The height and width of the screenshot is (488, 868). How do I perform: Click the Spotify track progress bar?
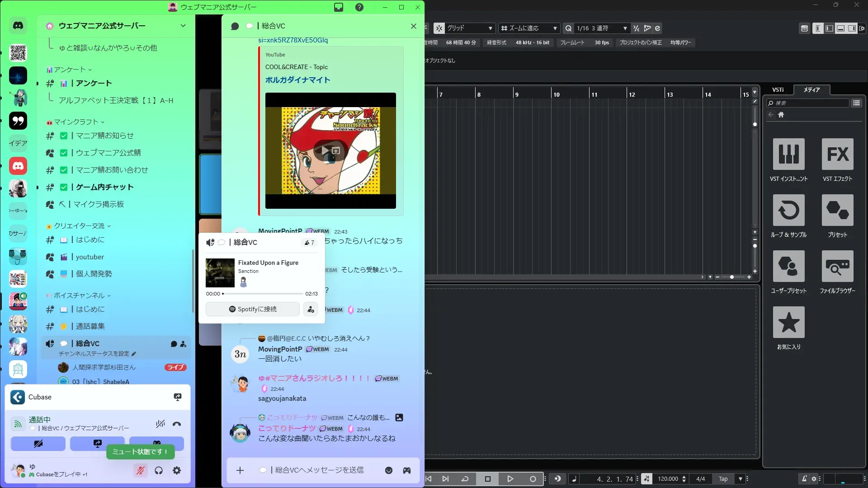click(x=263, y=294)
